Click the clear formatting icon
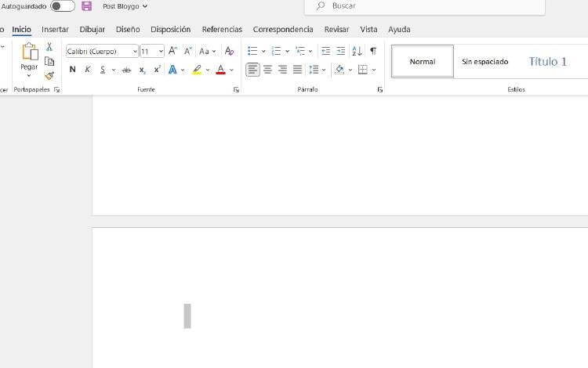Viewport: 588px width, 368px height. point(229,51)
